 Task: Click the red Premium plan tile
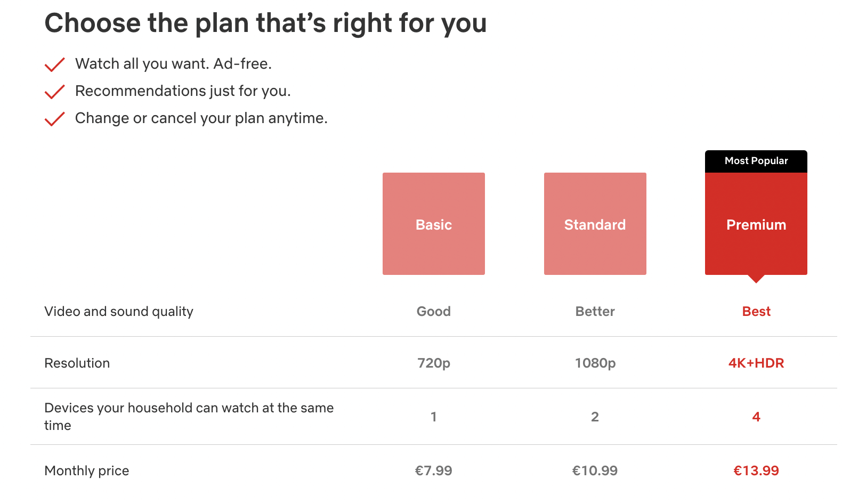point(756,224)
